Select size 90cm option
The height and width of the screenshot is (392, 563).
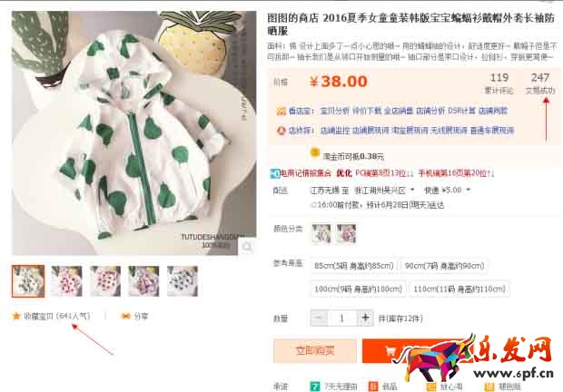(x=444, y=266)
